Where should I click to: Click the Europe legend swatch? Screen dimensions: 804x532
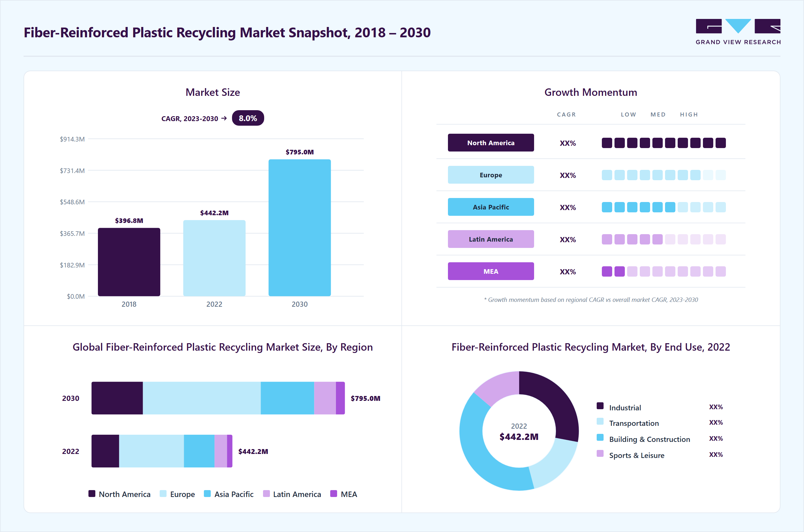[x=163, y=494]
